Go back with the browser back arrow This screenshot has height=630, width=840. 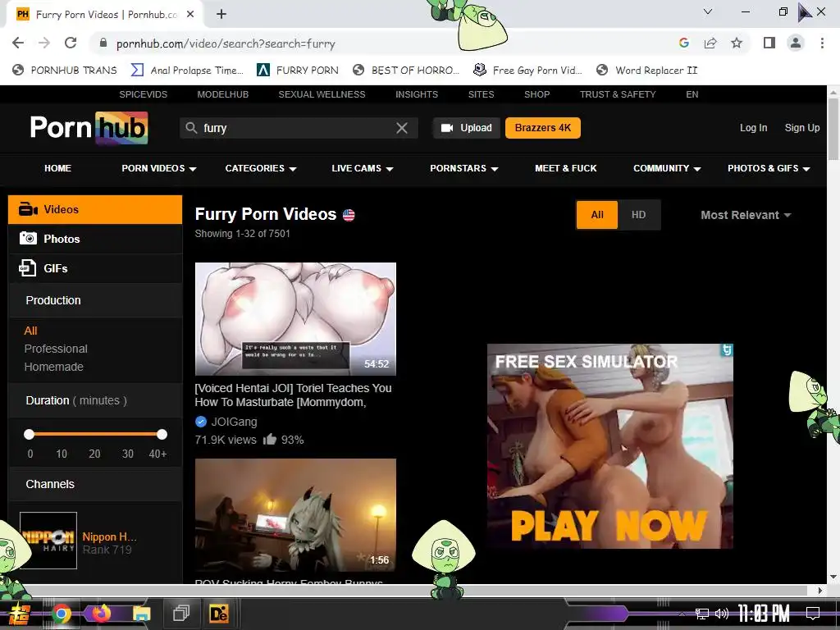coord(18,43)
